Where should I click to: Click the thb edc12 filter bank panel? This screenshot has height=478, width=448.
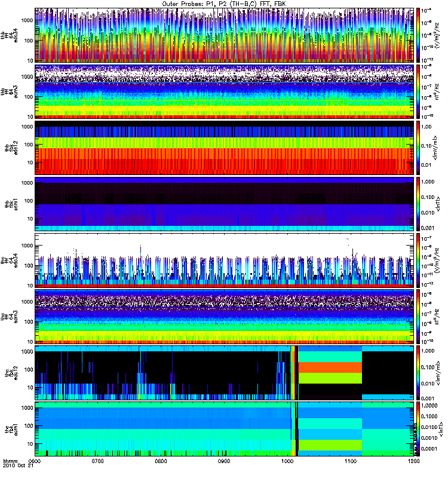[224, 147]
